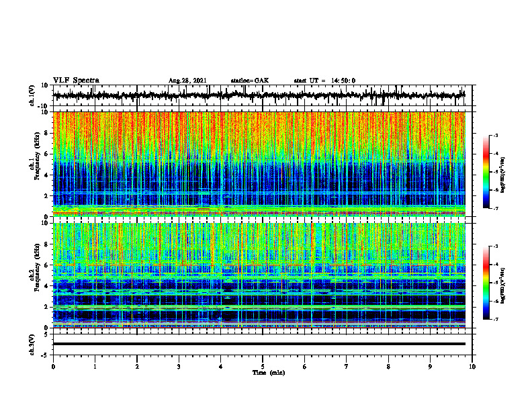The image size is (532, 411).
Task: Click the upper color scale bar beside ch.1
Action: 486,172
